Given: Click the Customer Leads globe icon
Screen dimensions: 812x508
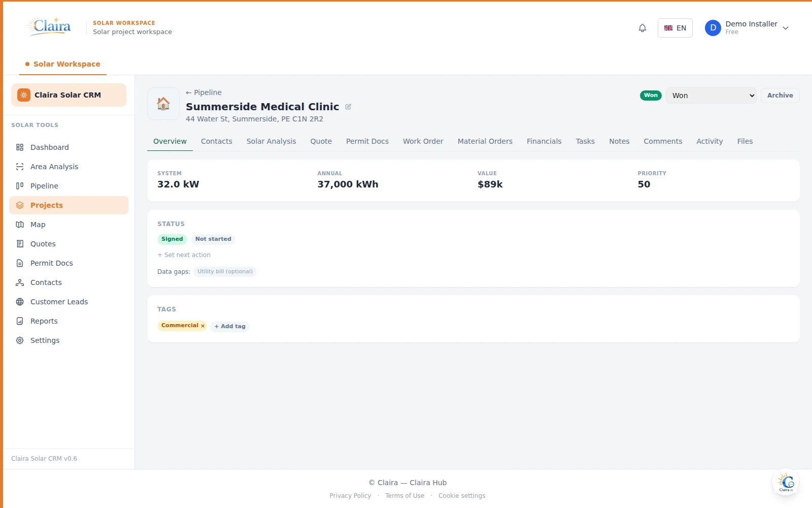Looking at the screenshot, I should 20,302.
